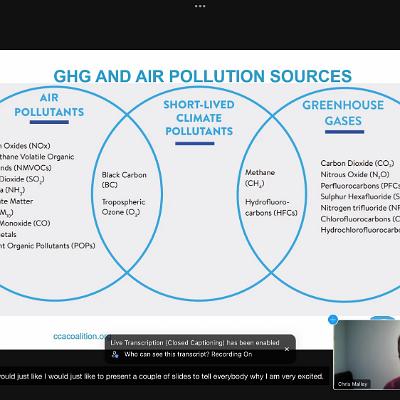This screenshot has width=400, height=400.
Task: Click the slide title 'GHG AND AIR POLLUTION SOURCES'
Action: click(202, 76)
